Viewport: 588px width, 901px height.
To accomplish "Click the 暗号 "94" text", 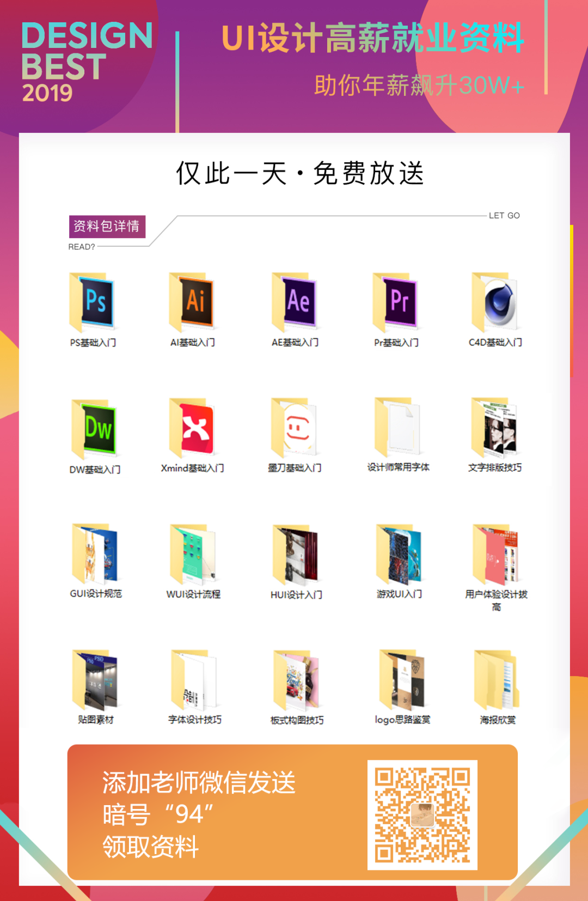I will click(158, 815).
